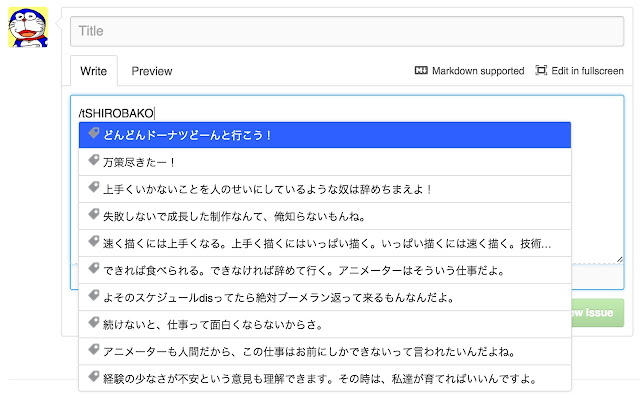
Task: Click tag icon beside 続けないと suggestion
Action: [94, 322]
